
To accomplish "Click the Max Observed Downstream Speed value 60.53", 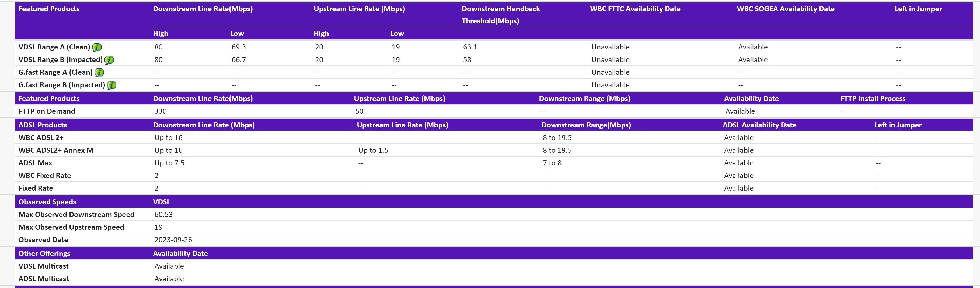I will 163,214.
